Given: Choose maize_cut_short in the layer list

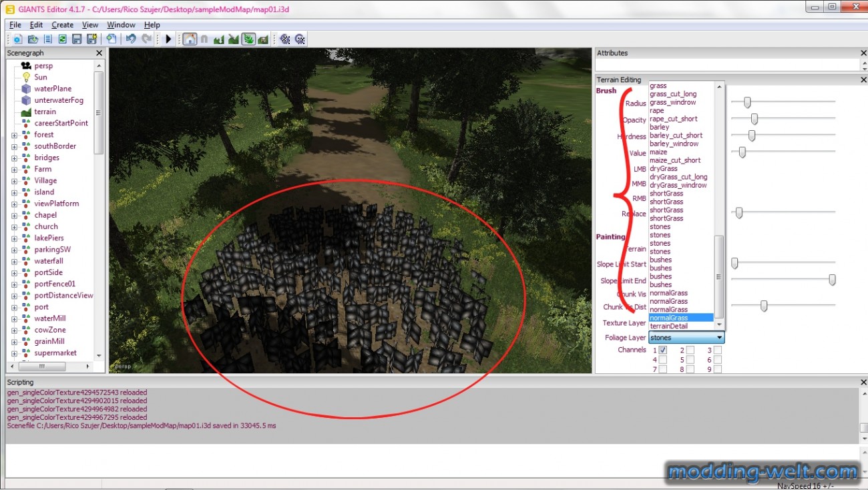Looking at the screenshot, I should coord(681,160).
